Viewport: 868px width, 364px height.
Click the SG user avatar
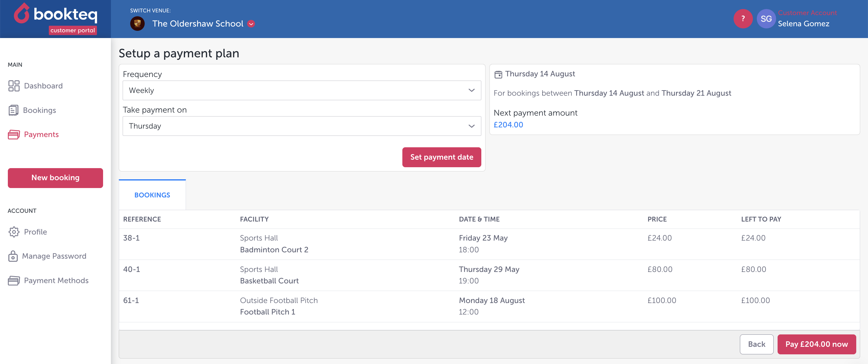click(x=766, y=19)
